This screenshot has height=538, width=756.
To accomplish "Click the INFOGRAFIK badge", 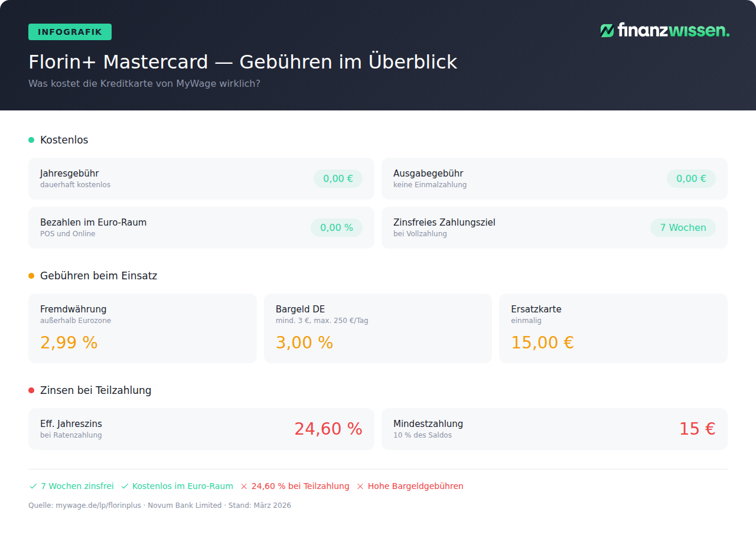I will point(70,32).
